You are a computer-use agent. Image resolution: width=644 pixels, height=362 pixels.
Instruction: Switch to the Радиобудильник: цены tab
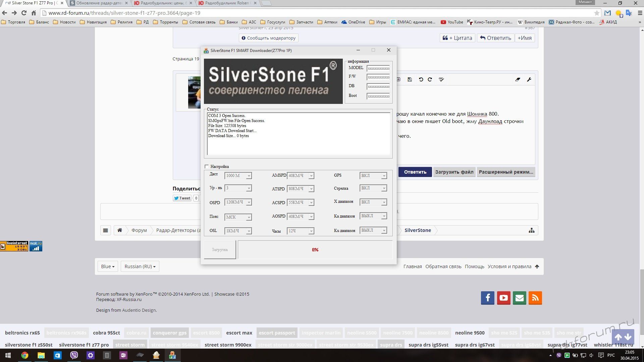[x=163, y=3]
